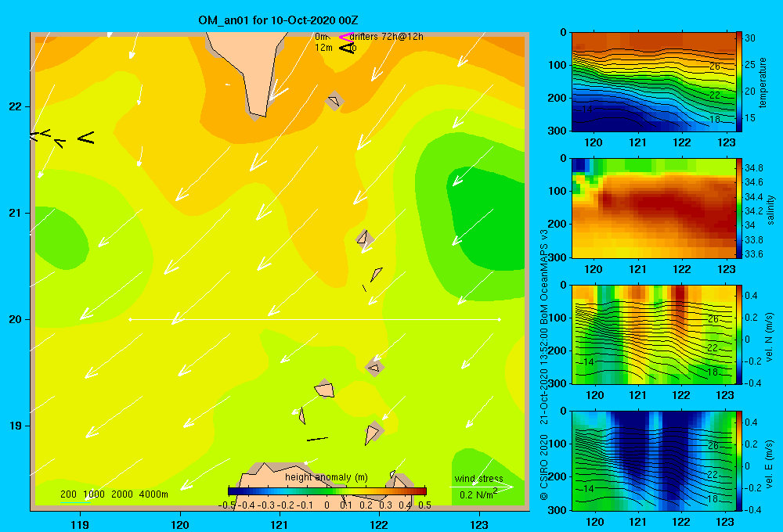Click depth label "300" on salinity panel
The image size is (783, 532).
point(557,257)
